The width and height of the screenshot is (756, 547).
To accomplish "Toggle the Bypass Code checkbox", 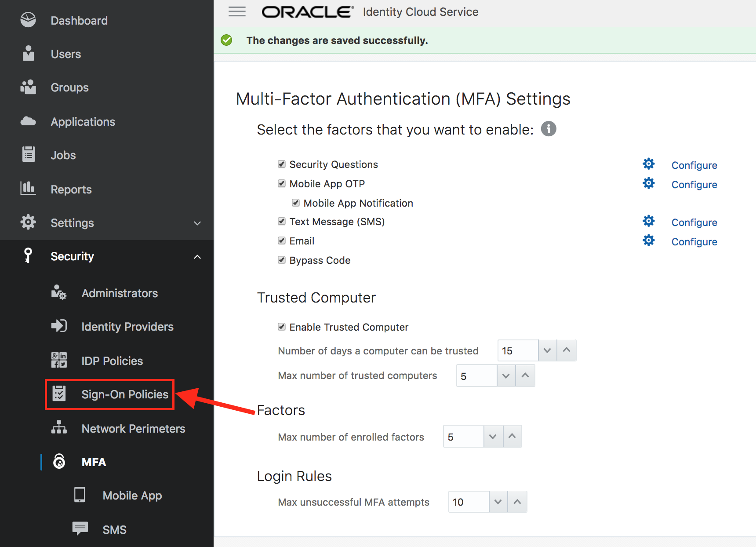I will (282, 260).
